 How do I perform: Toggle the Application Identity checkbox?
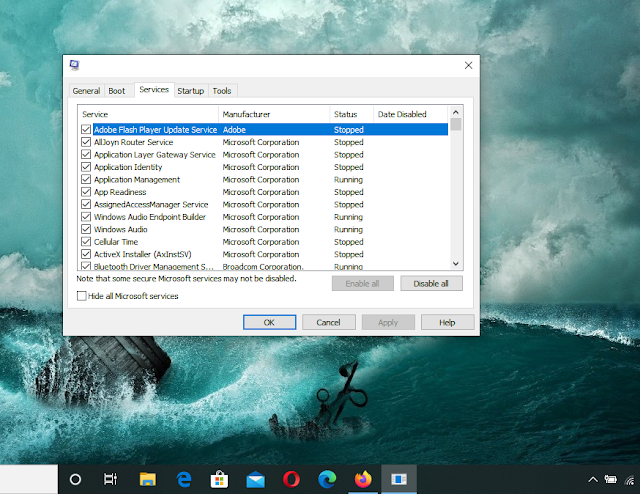pos(86,167)
